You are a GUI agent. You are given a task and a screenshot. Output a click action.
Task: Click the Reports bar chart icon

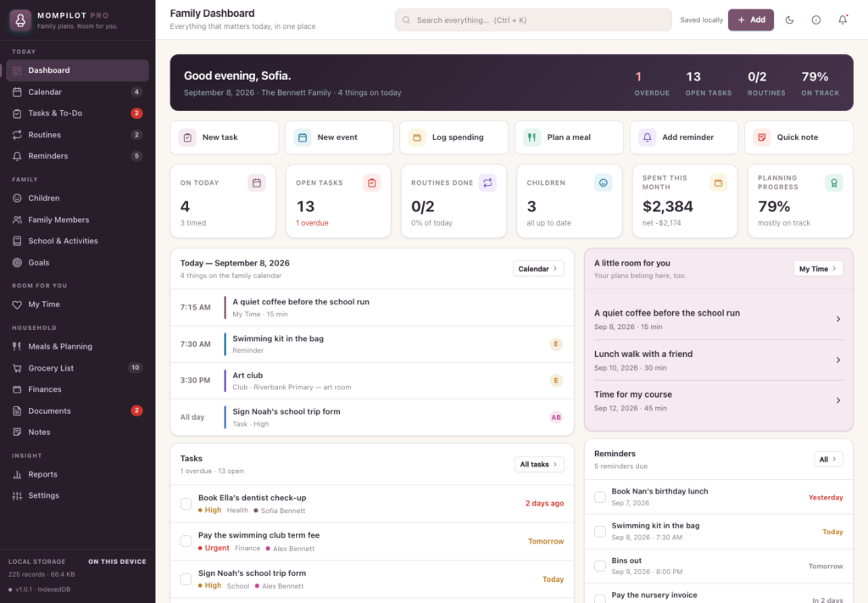17,475
